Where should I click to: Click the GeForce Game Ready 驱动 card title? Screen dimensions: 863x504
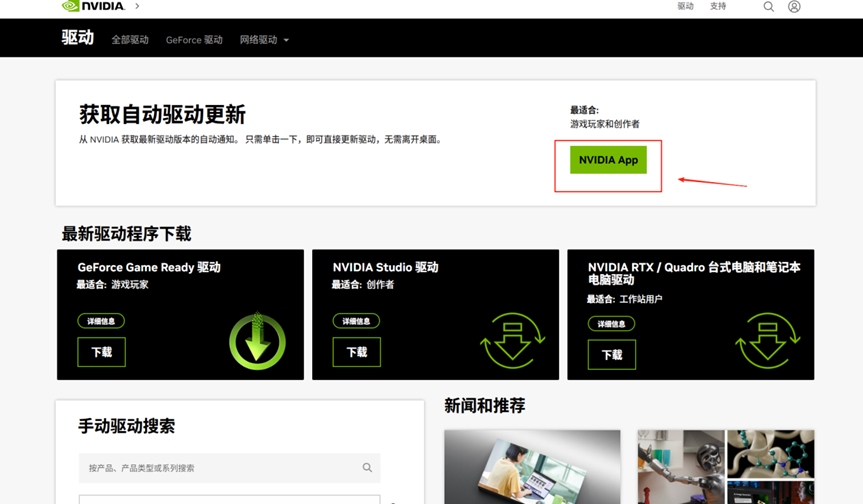coord(149,267)
